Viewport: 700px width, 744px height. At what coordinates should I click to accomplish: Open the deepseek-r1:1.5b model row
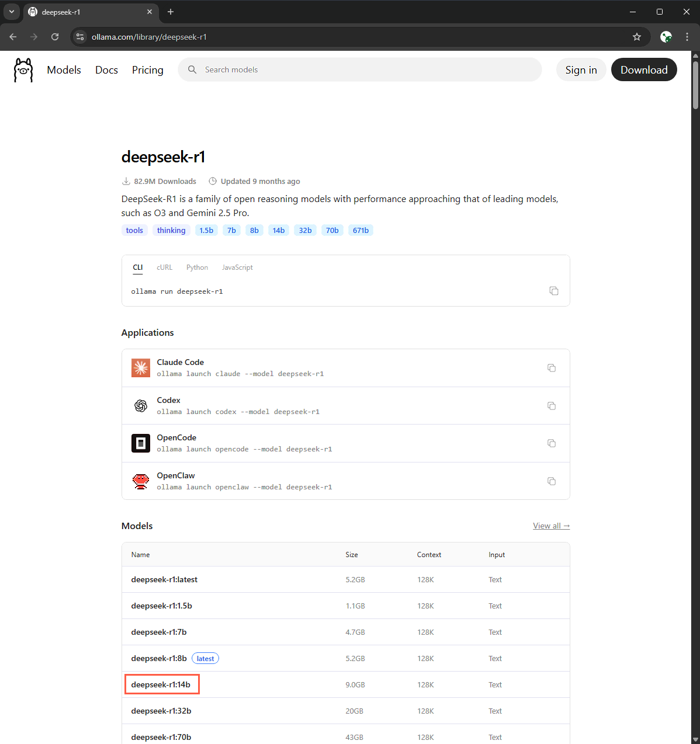[346, 606]
